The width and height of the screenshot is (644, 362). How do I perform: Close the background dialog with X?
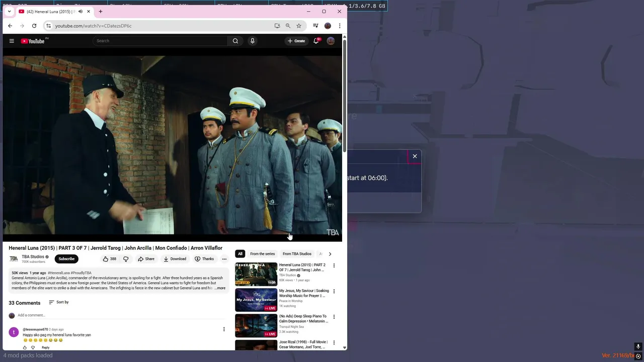click(x=415, y=156)
